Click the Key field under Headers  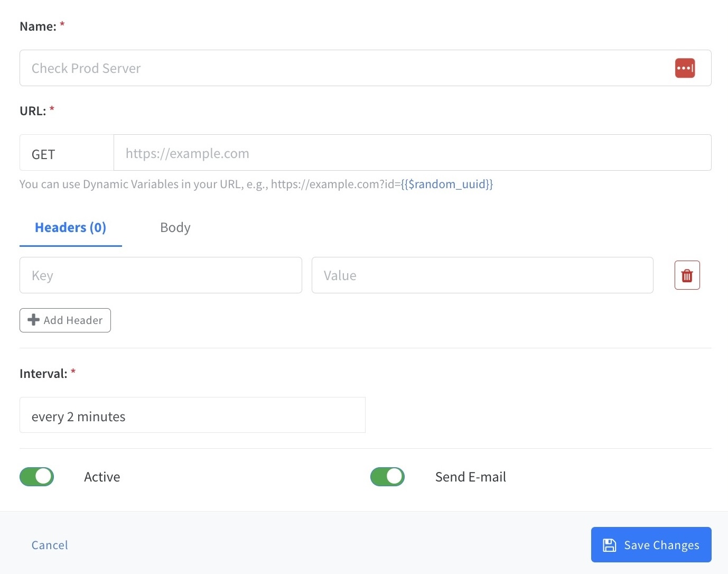point(161,275)
